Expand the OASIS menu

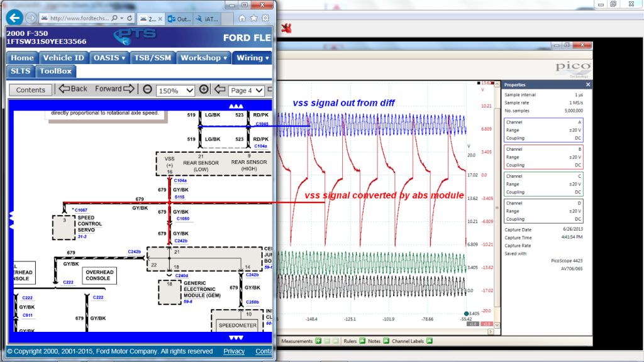click(109, 58)
